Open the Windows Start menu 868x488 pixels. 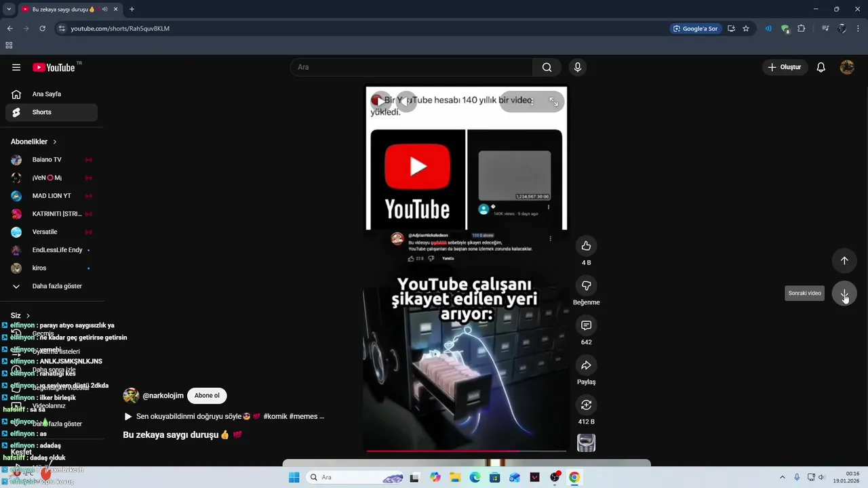[x=294, y=477]
